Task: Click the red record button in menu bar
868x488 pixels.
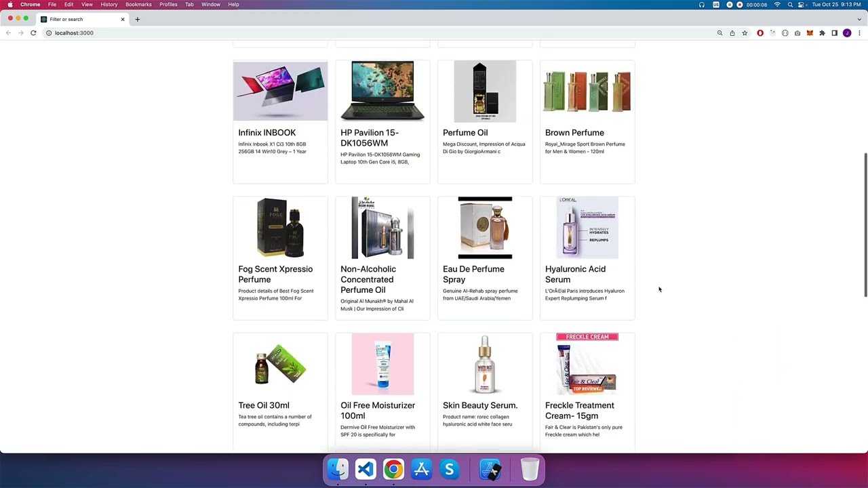Action: pyautogui.click(x=739, y=4)
